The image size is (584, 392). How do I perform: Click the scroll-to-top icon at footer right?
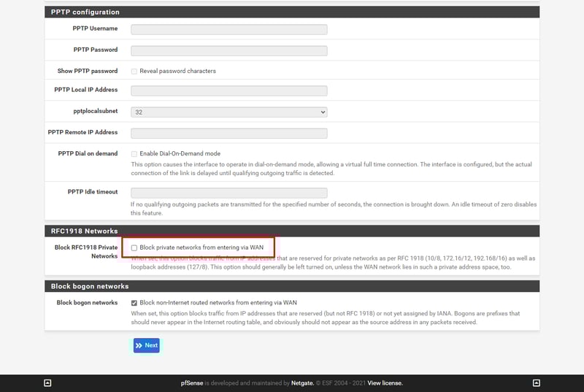(537, 383)
